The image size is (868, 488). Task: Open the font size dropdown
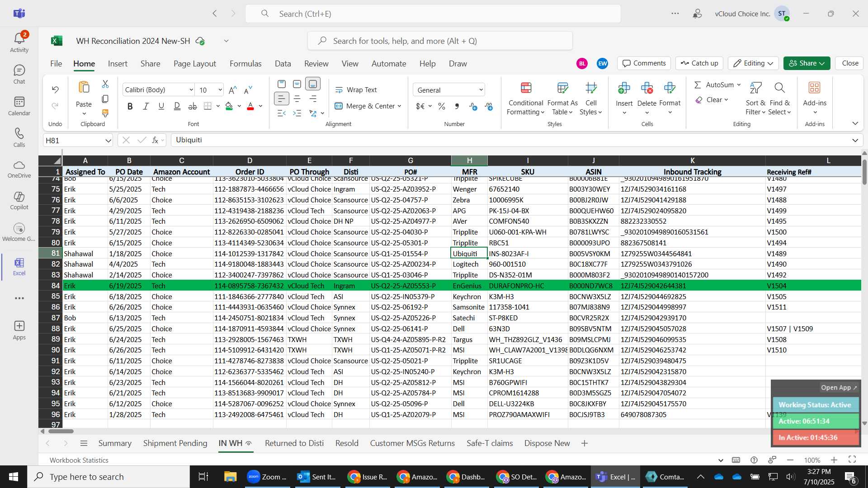click(220, 90)
